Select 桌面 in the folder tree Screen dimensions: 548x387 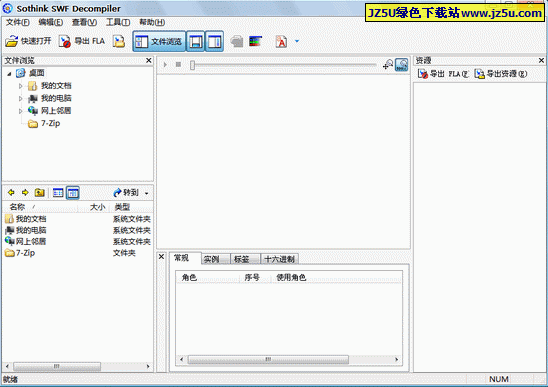point(36,73)
